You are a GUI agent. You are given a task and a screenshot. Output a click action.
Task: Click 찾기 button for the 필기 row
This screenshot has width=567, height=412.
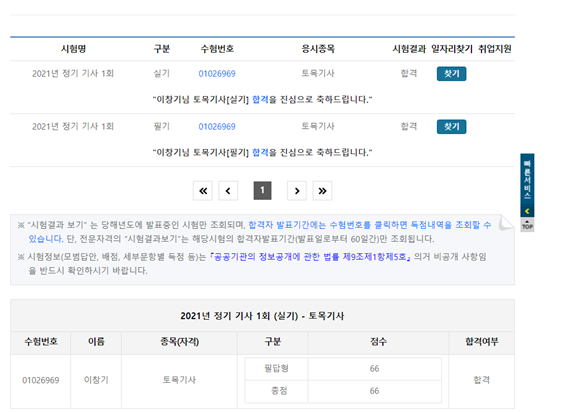[x=451, y=127]
